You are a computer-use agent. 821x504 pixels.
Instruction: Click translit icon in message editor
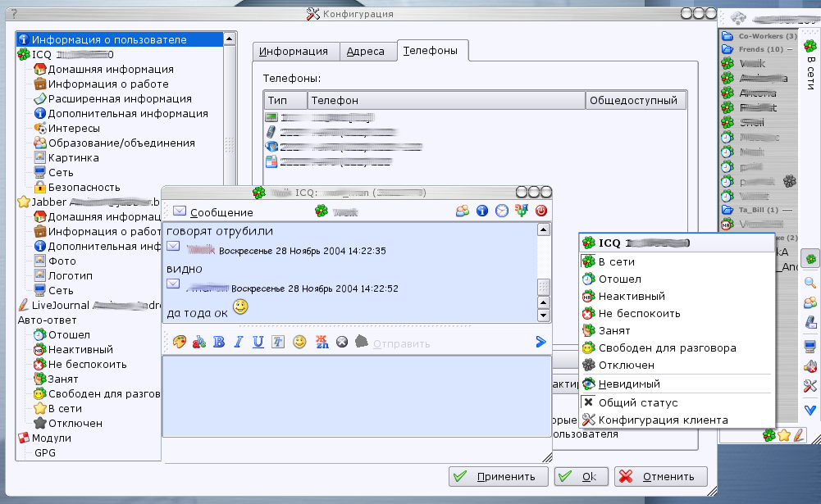pos(322,343)
